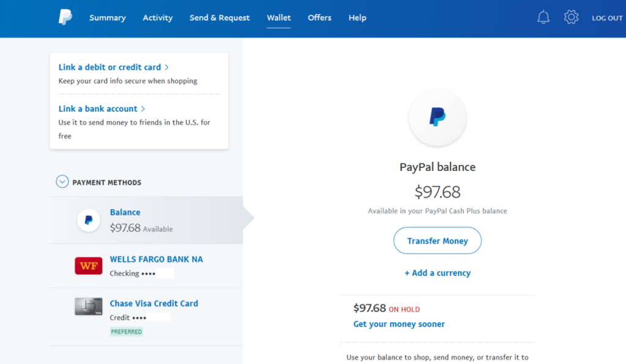Viewport: 626px width, 364px height.
Task: Click 'Keep your card info secure' text
Action: (128, 81)
